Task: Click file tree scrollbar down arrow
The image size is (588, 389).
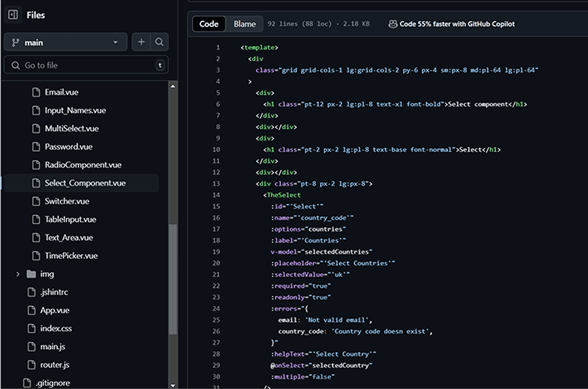Action: tap(173, 385)
